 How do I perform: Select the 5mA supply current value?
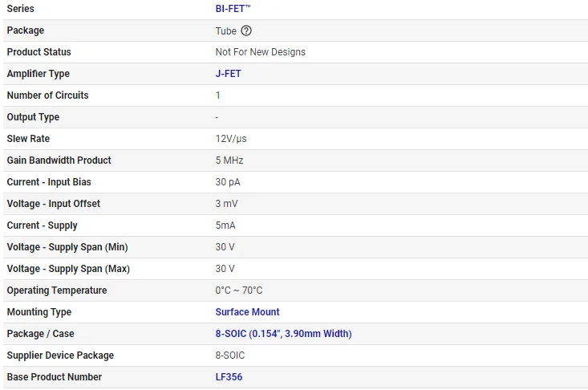(x=225, y=225)
